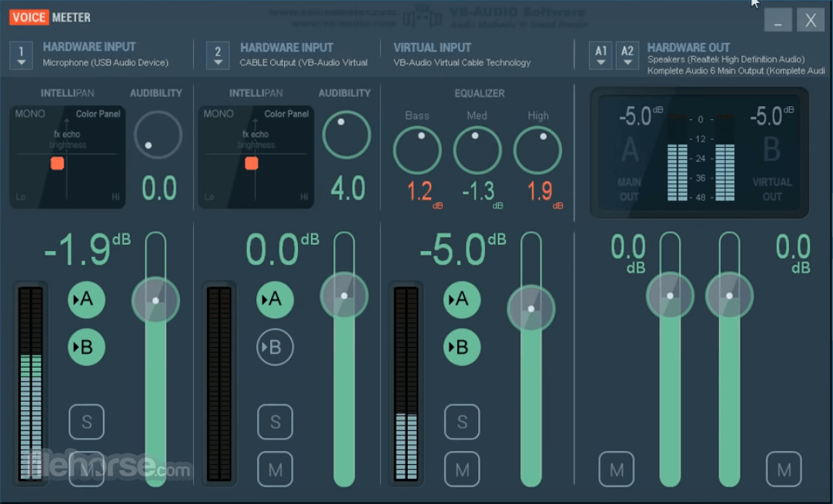
Task: Click the Virtual Input fader knob at -5.0 dB
Action: pos(531,309)
